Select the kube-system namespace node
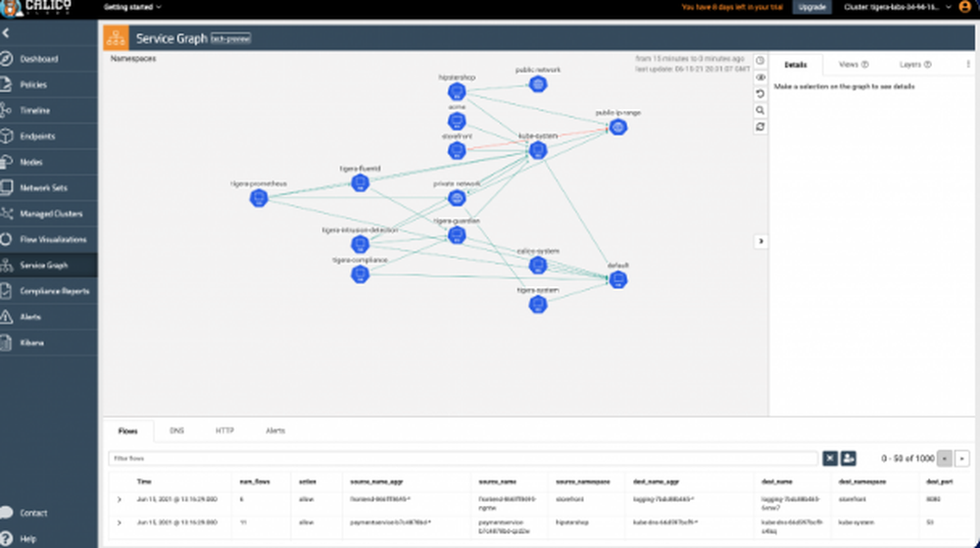 tap(538, 150)
